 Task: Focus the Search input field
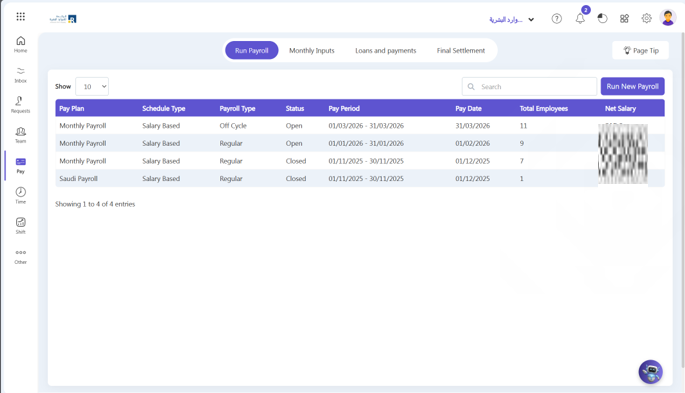coord(529,86)
